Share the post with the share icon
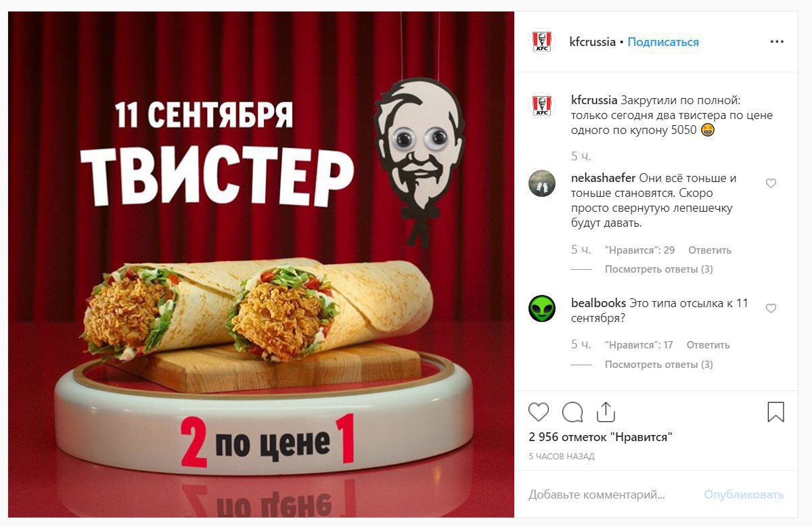Image resolution: width=812 pixels, height=527 pixels. pyautogui.click(x=606, y=411)
